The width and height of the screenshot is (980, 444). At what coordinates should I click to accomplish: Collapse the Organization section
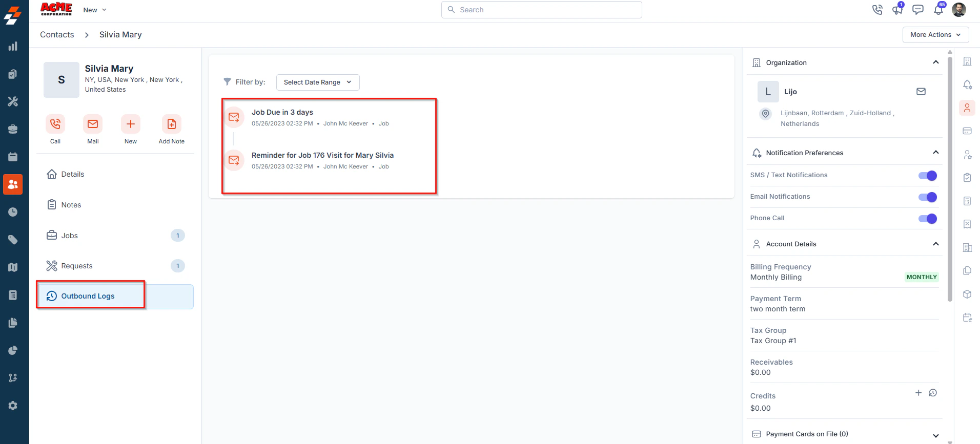coord(936,62)
